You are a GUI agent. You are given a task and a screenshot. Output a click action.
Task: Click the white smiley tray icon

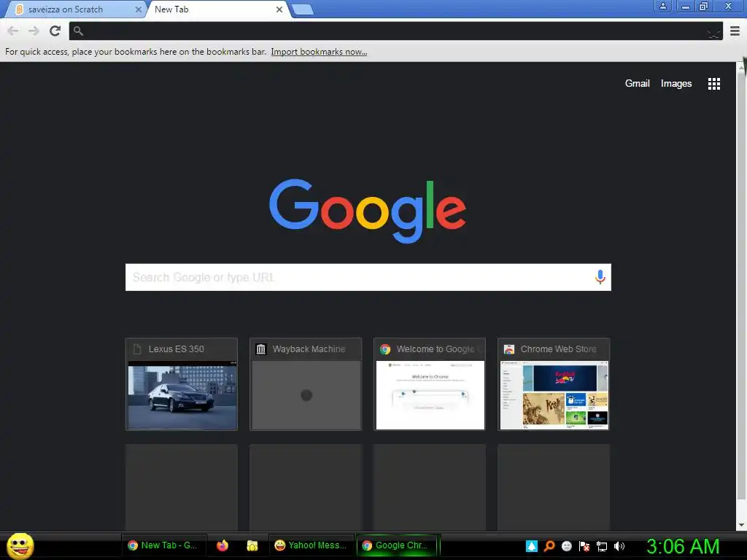pos(566,545)
